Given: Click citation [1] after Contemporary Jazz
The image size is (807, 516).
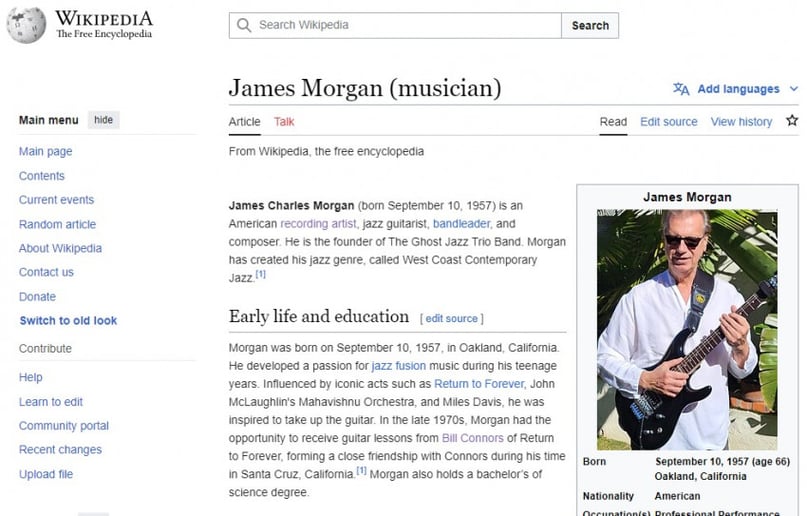Looking at the screenshot, I should point(261,274).
